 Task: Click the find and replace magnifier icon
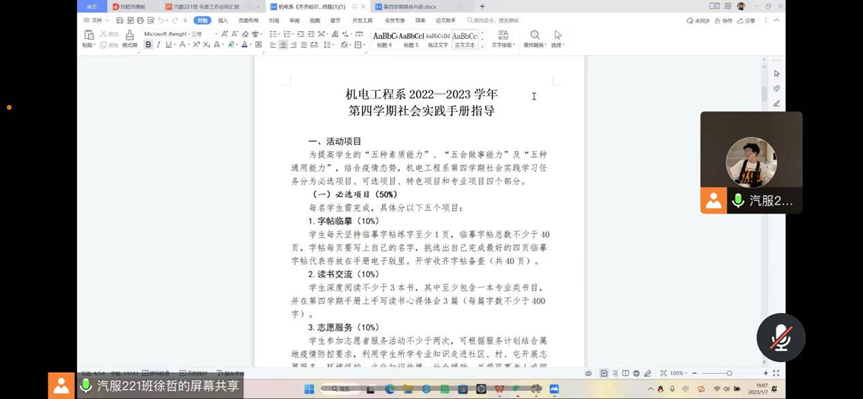click(x=534, y=35)
